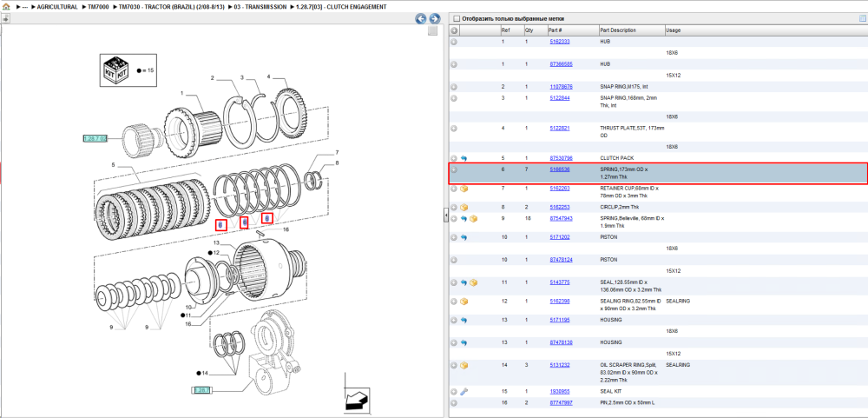This screenshot has width=868, height=418.
Task: Add HUB 87366585 with its plus icon
Action: click(x=454, y=64)
